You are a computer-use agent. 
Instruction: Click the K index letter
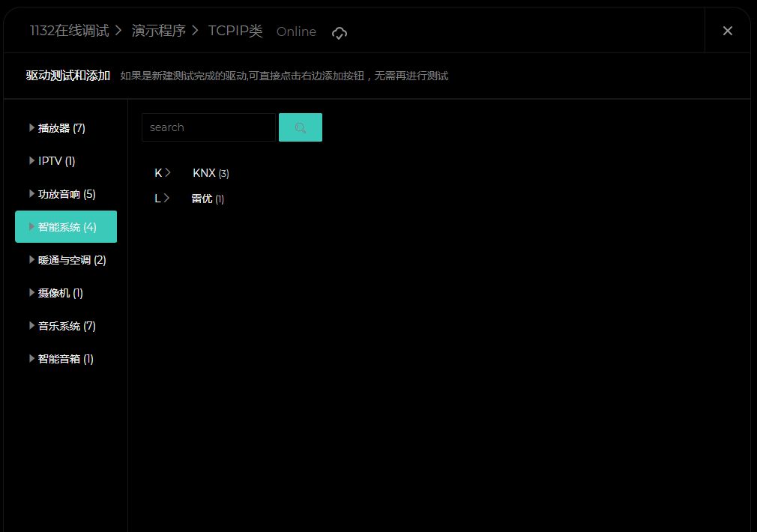[158, 173]
